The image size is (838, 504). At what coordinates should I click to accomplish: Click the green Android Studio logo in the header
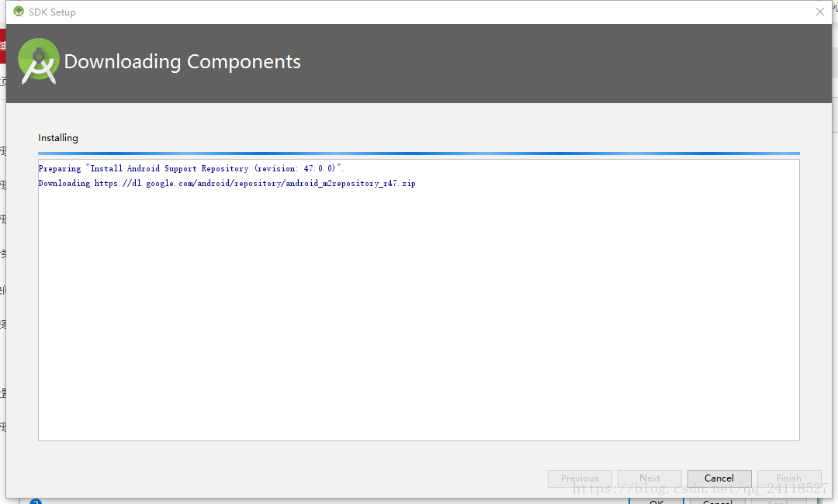click(x=38, y=61)
